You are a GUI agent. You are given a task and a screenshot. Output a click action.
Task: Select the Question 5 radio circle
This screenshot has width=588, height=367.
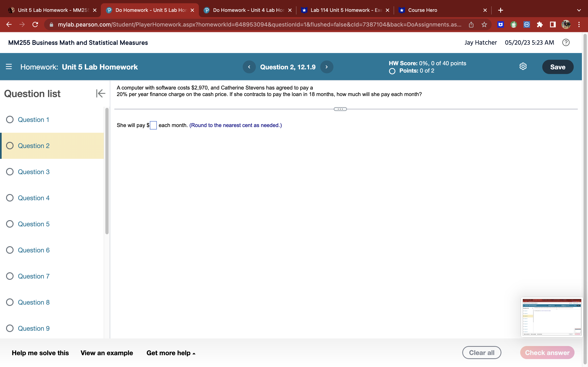pos(10,224)
